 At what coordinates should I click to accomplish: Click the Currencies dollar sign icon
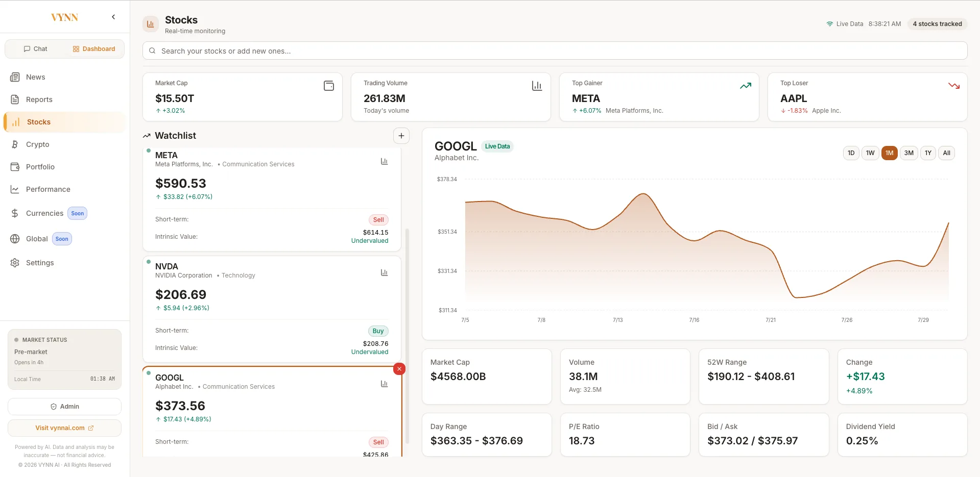pos(15,213)
